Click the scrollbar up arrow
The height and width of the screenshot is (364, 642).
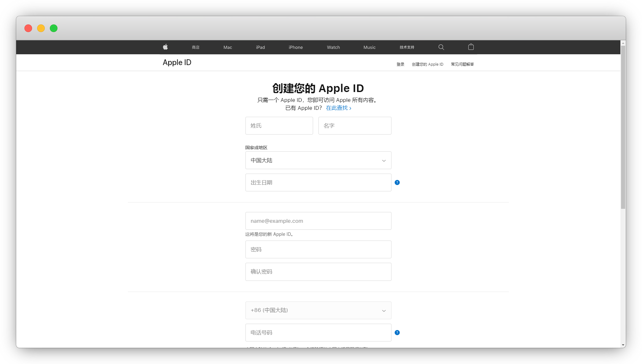pyautogui.click(x=623, y=43)
